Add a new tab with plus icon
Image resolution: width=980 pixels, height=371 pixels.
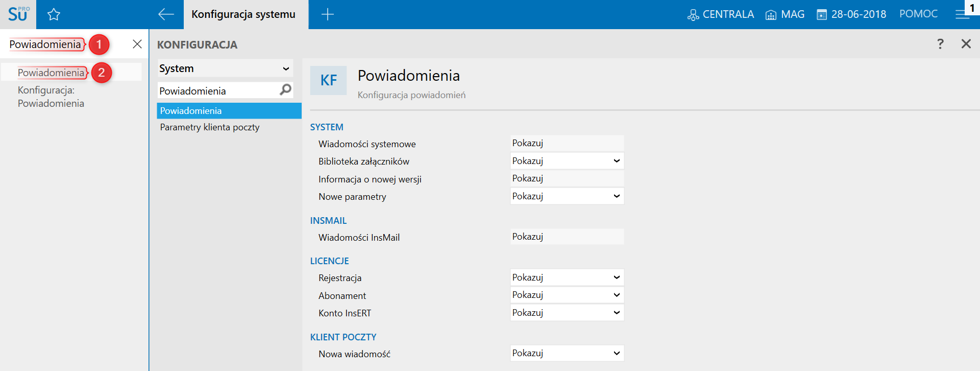tap(327, 14)
